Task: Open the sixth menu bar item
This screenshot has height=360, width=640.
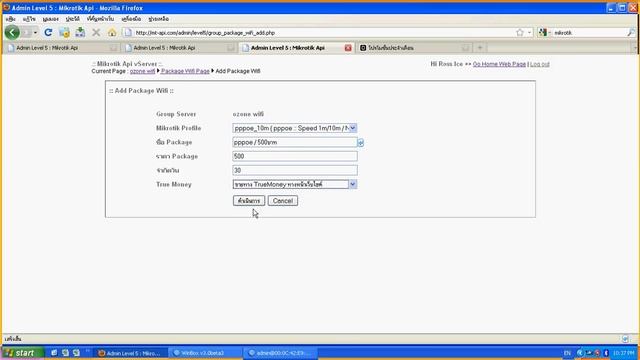Action: [x=131, y=19]
